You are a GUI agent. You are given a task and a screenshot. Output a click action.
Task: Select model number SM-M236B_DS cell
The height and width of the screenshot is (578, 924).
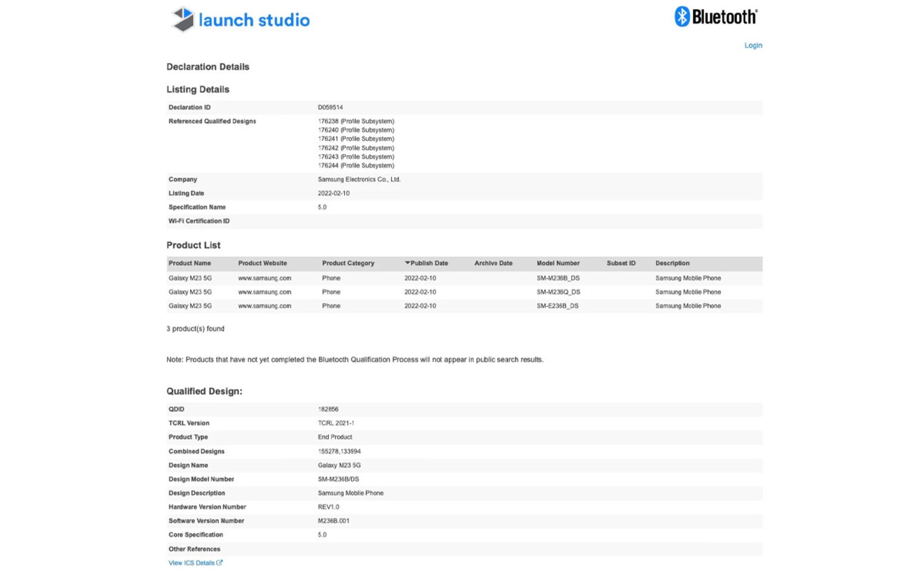(558, 278)
